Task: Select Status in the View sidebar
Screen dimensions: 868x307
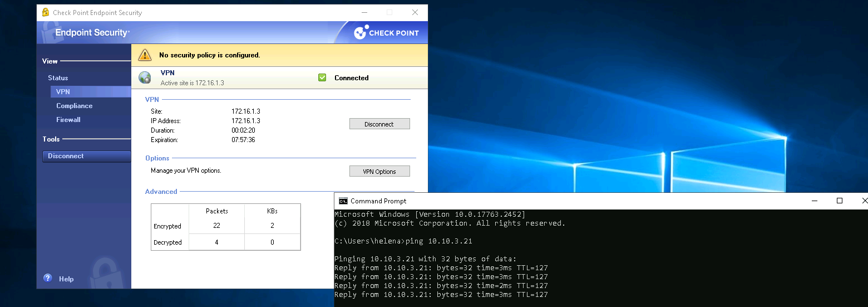Action: pyautogui.click(x=58, y=78)
